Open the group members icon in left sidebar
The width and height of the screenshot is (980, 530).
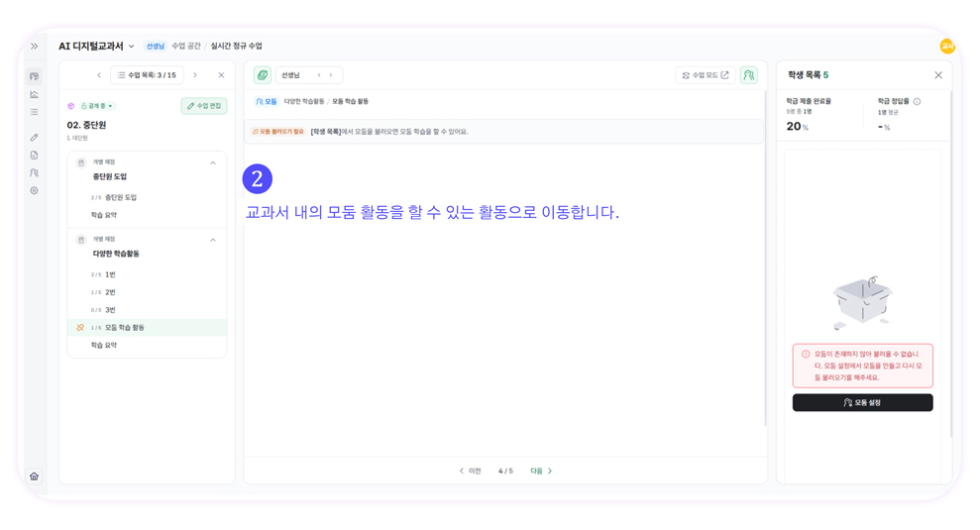[35, 172]
